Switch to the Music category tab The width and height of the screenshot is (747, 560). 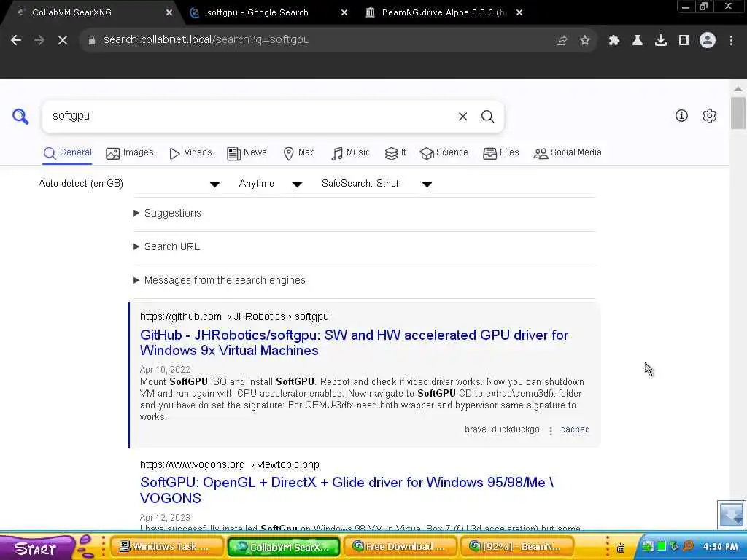(x=350, y=153)
